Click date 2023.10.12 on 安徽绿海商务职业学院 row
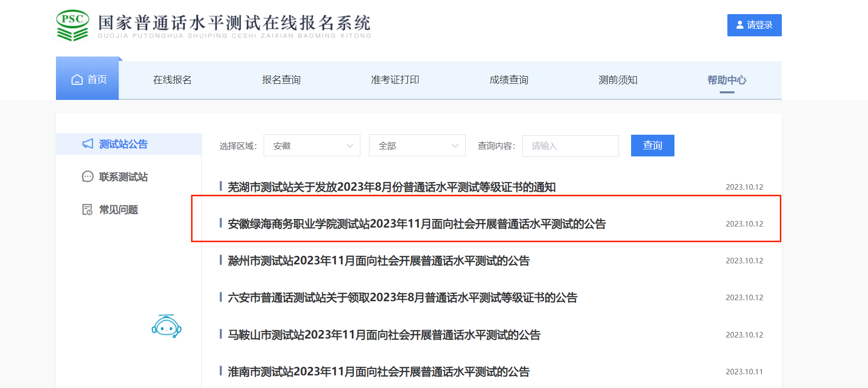This screenshot has height=388, width=868. tap(745, 224)
